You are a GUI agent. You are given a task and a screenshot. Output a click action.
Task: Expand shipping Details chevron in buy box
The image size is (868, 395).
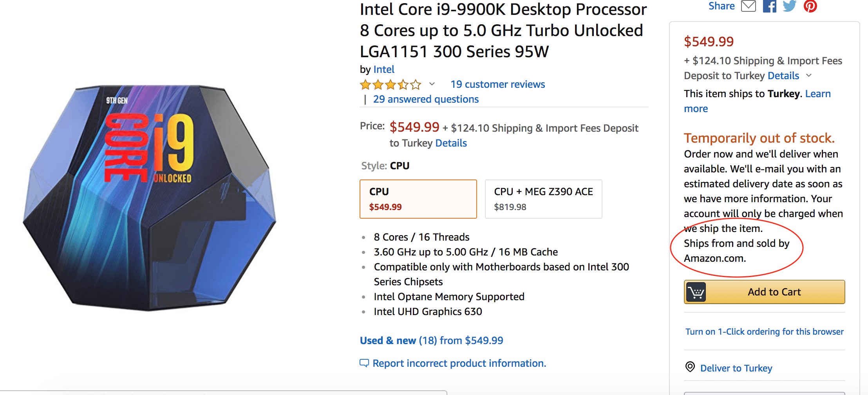[809, 75]
